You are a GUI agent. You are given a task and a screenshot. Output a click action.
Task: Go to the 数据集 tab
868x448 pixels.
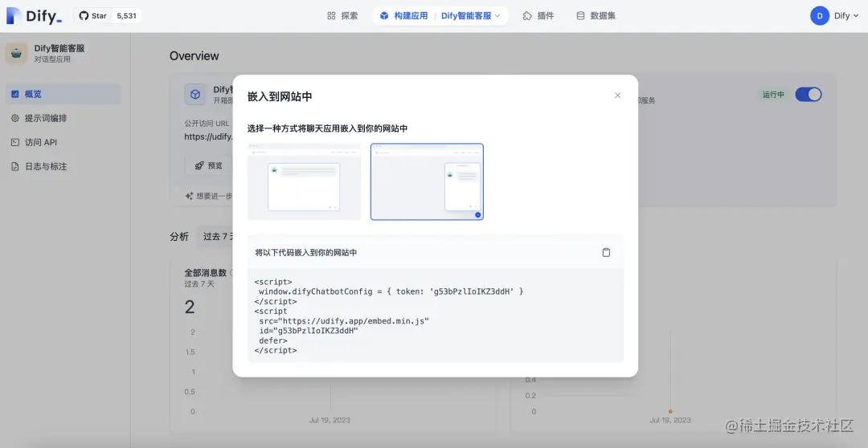coord(596,15)
